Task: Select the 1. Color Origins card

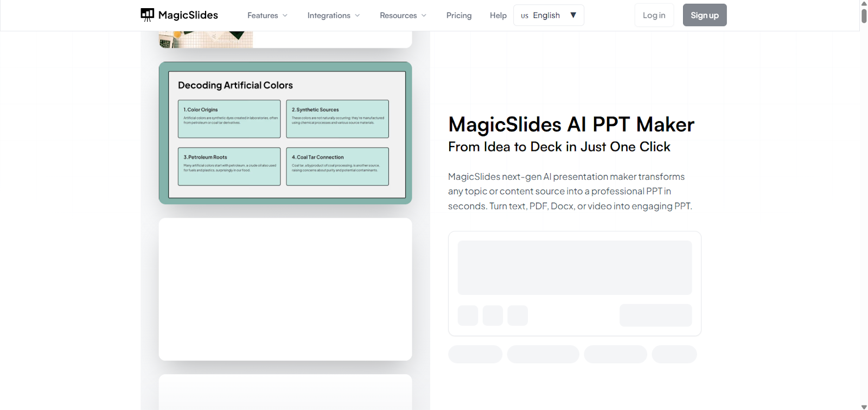Action: (x=229, y=119)
